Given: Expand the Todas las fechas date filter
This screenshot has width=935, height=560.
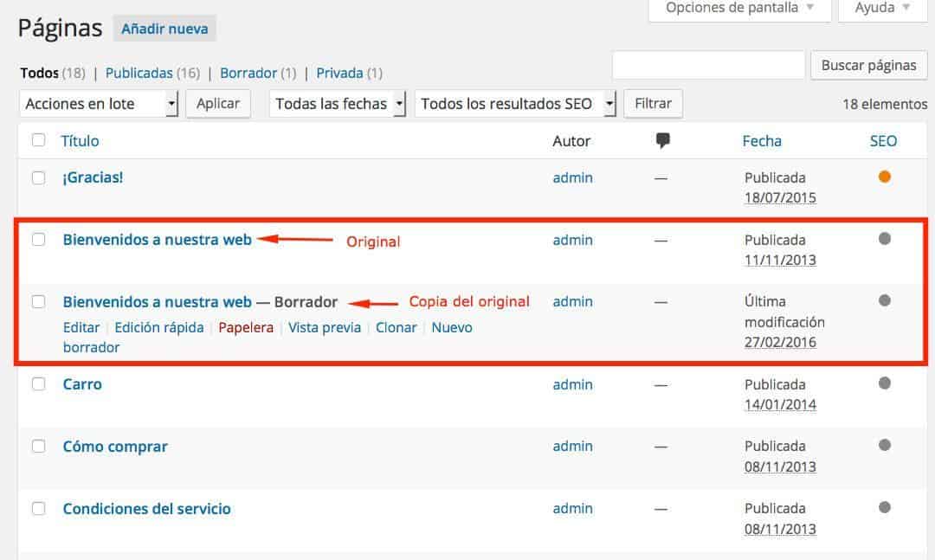Looking at the screenshot, I should 338,104.
